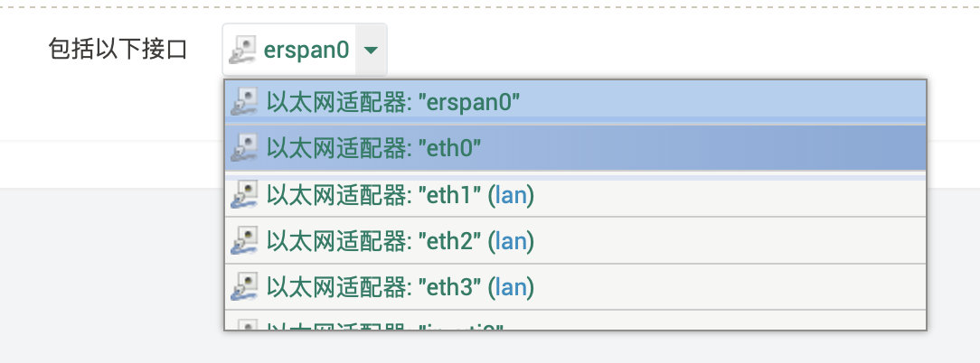The image size is (980, 363).
Task: Open the lan link on the eth3 row
Action: [x=511, y=288]
